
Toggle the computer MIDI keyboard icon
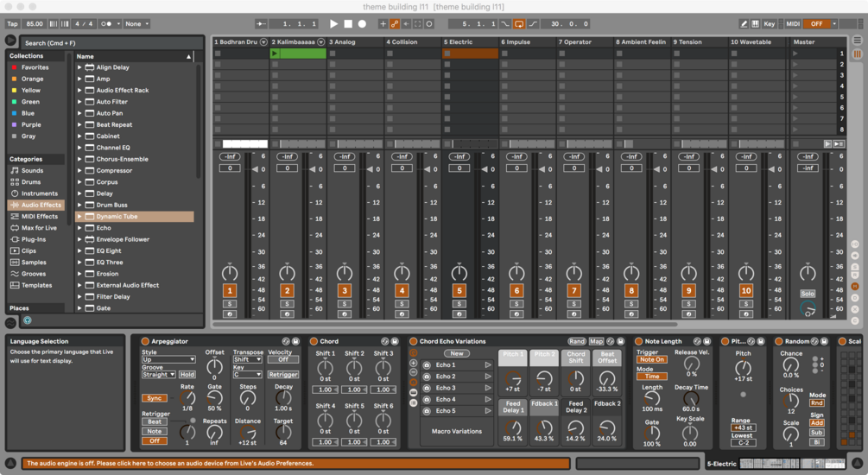click(x=755, y=24)
